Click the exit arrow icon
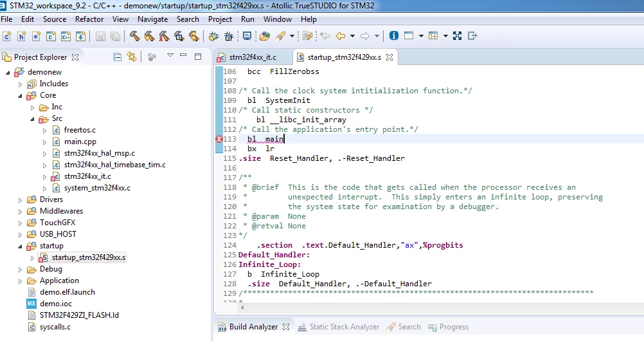The width and height of the screenshot is (644, 341). [473, 36]
